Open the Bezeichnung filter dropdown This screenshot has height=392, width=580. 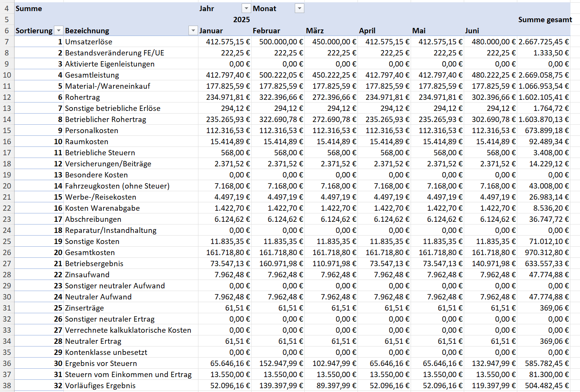click(193, 31)
